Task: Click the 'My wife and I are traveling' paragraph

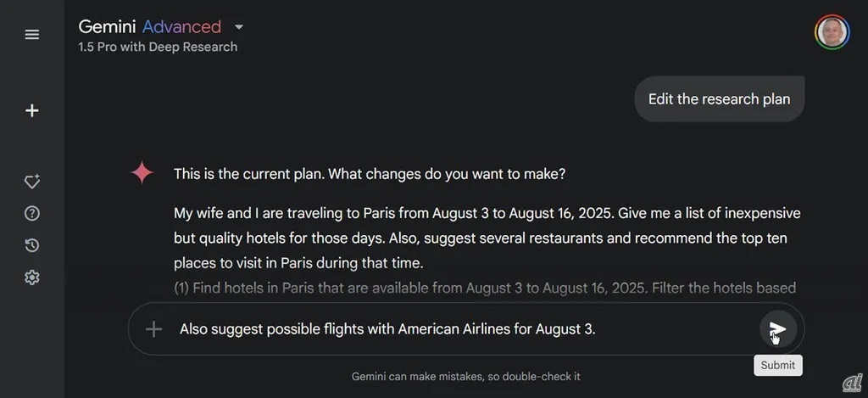Action: click(x=487, y=238)
